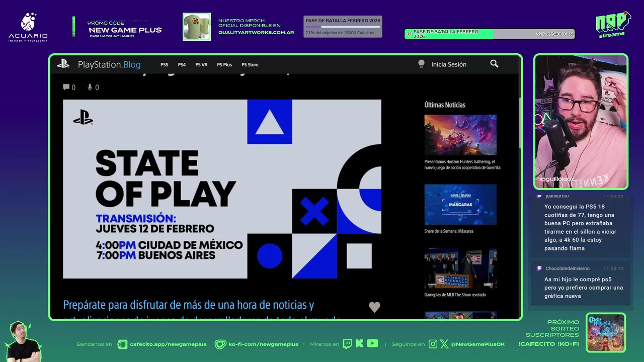Click the streamer webcam feed
The image size is (644, 362).
click(581, 121)
